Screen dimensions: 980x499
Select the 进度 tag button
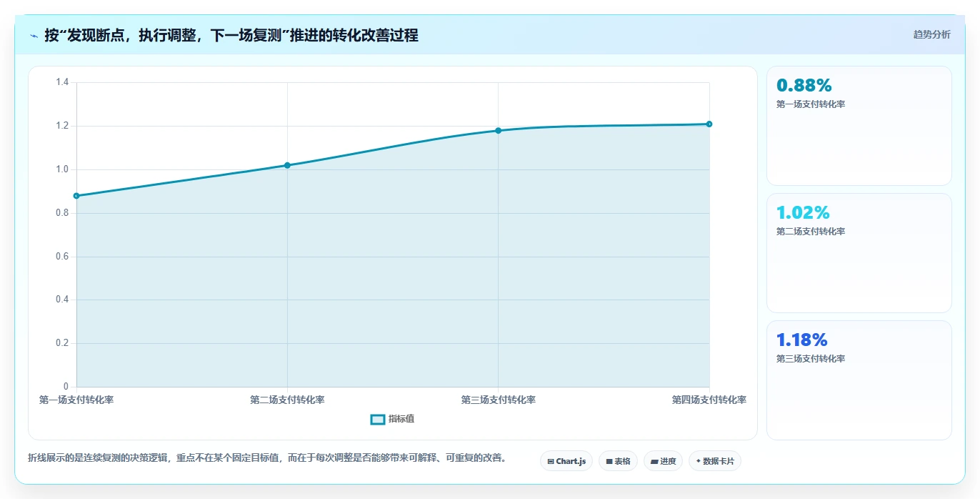[663, 461]
